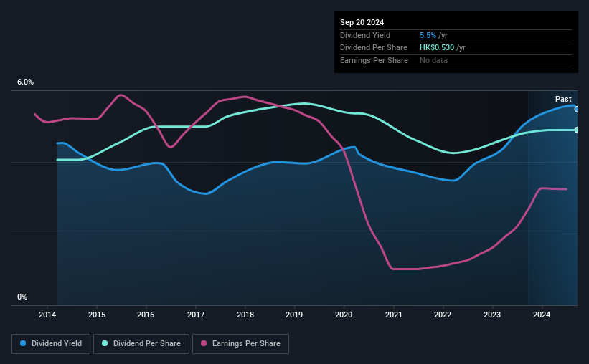The height and width of the screenshot is (364, 589).
Task: Select the teal Dividend Per Share endpoint marker
Action: (577, 130)
